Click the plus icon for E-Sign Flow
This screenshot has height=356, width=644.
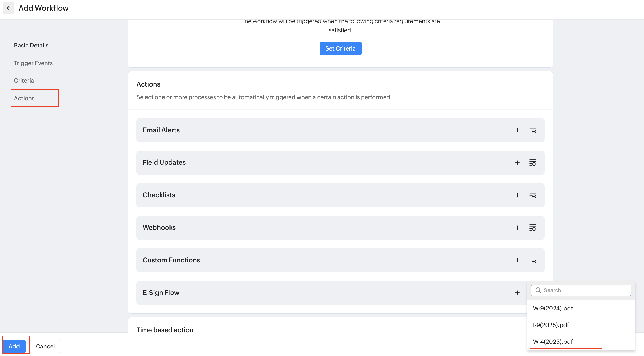[517, 293]
